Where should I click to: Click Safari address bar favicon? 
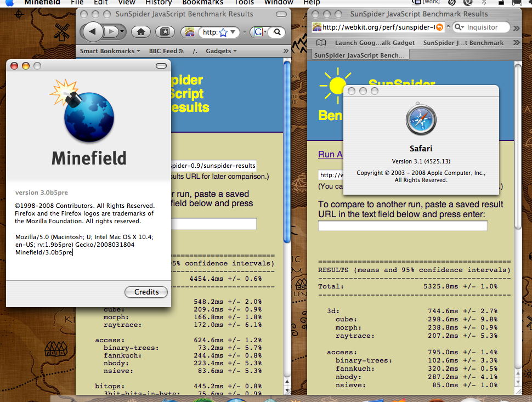pos(316,27)
